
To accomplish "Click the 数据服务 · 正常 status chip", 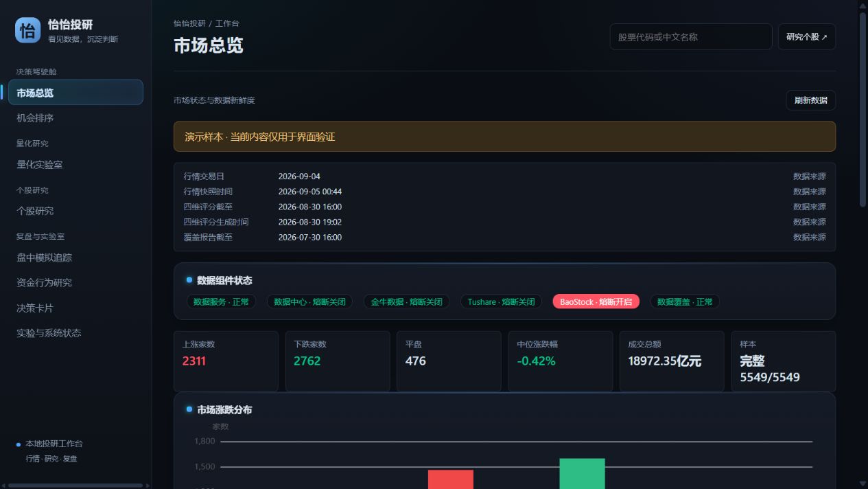I will click(x=221, y=302).
